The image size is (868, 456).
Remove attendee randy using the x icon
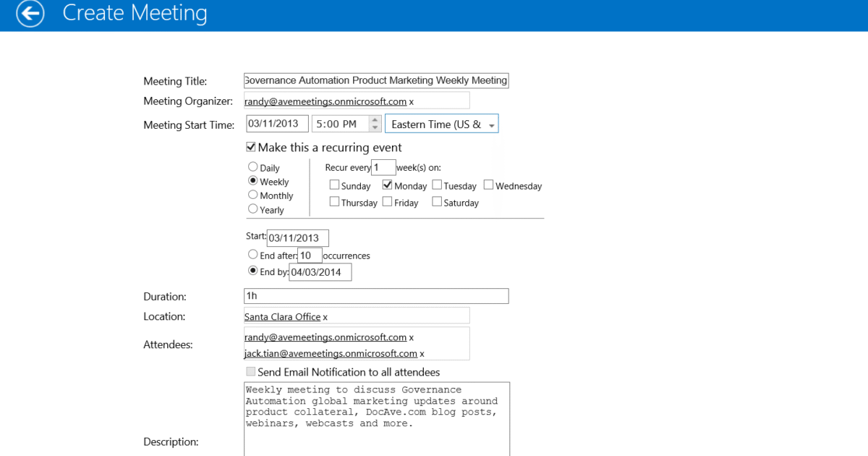(411, 337)
